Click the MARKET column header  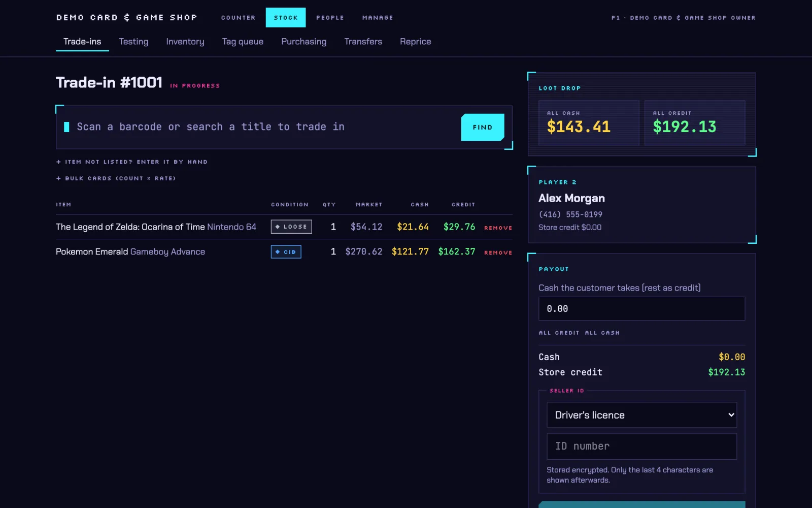[369, 205]
